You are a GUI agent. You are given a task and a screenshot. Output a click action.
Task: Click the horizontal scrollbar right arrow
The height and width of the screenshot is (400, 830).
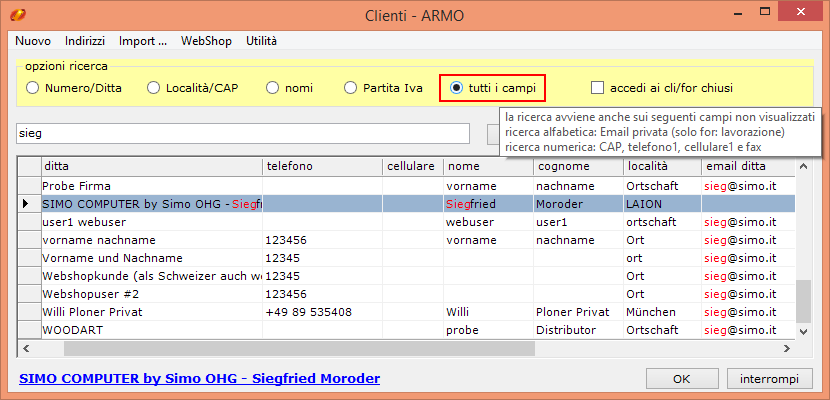[x=787, y=348]
